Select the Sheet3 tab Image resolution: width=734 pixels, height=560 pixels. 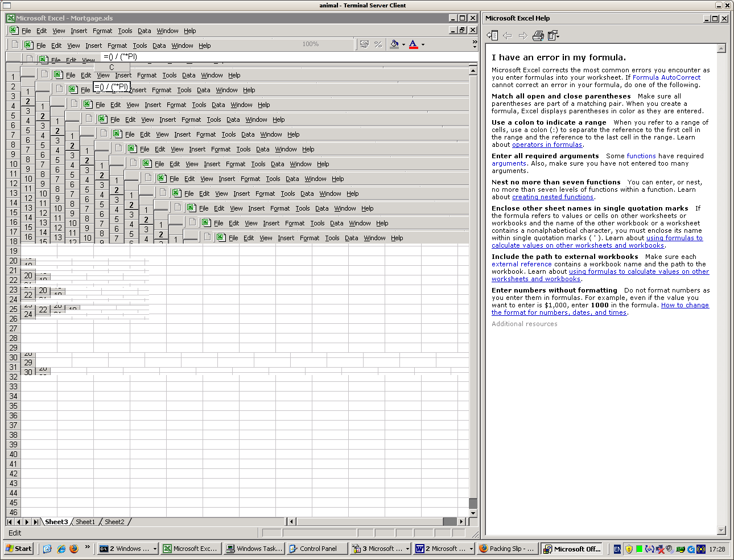click(x=56, y=522)
